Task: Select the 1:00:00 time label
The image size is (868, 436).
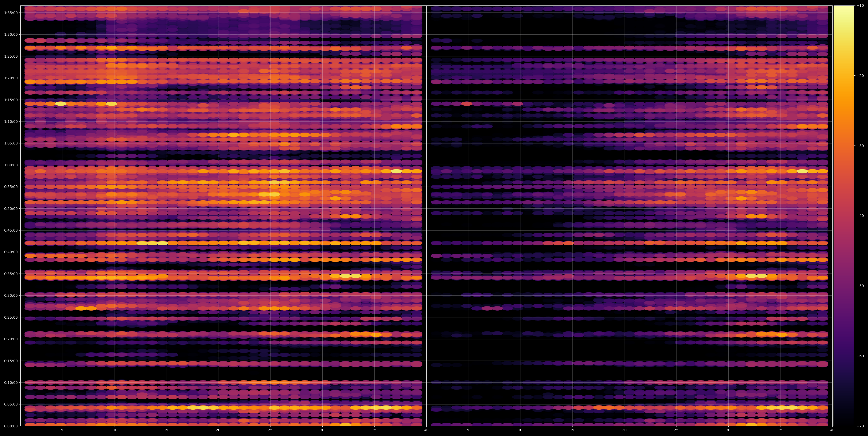Action: point(11,165)
